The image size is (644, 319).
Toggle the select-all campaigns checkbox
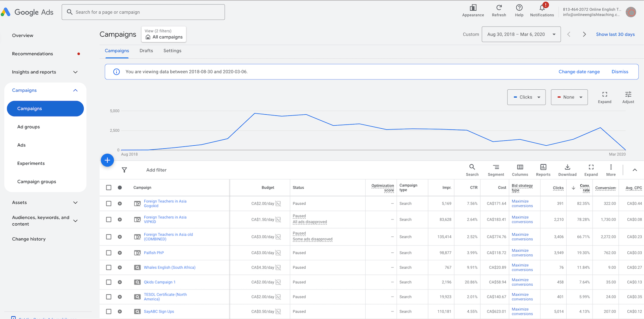(109, 188)
